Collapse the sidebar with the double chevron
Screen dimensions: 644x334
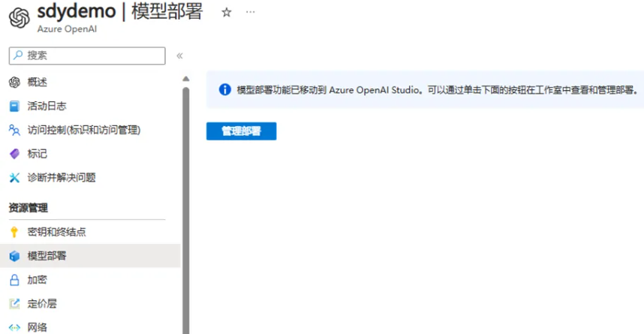pos(179,56)
